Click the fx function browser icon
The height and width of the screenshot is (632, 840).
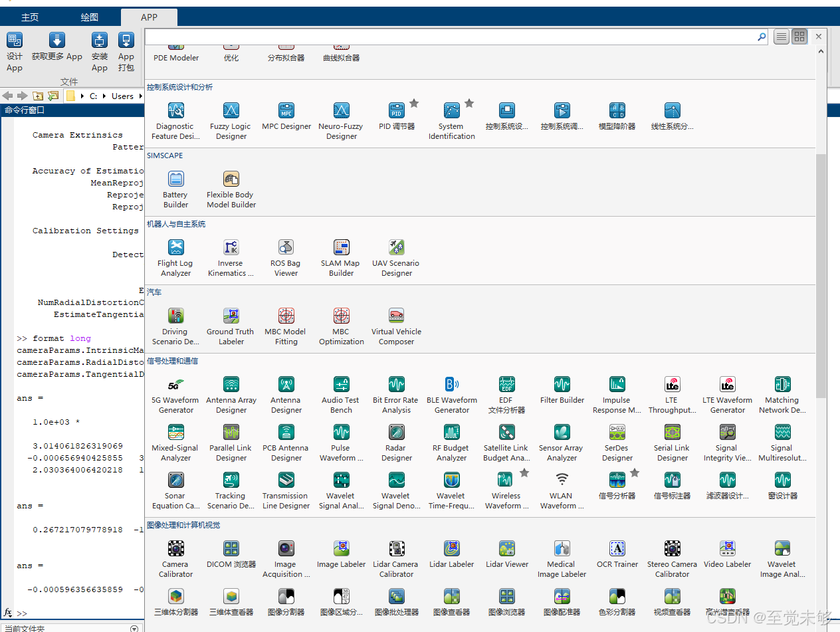[8, 613]
